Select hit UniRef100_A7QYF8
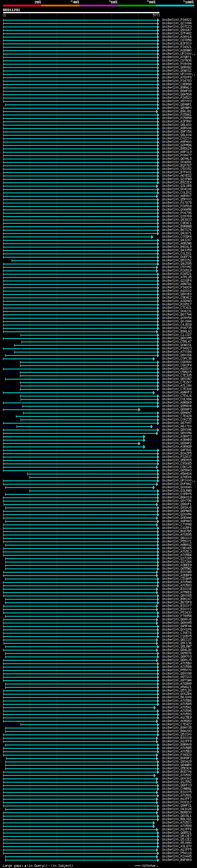197x868 pixels. point(176,78)
